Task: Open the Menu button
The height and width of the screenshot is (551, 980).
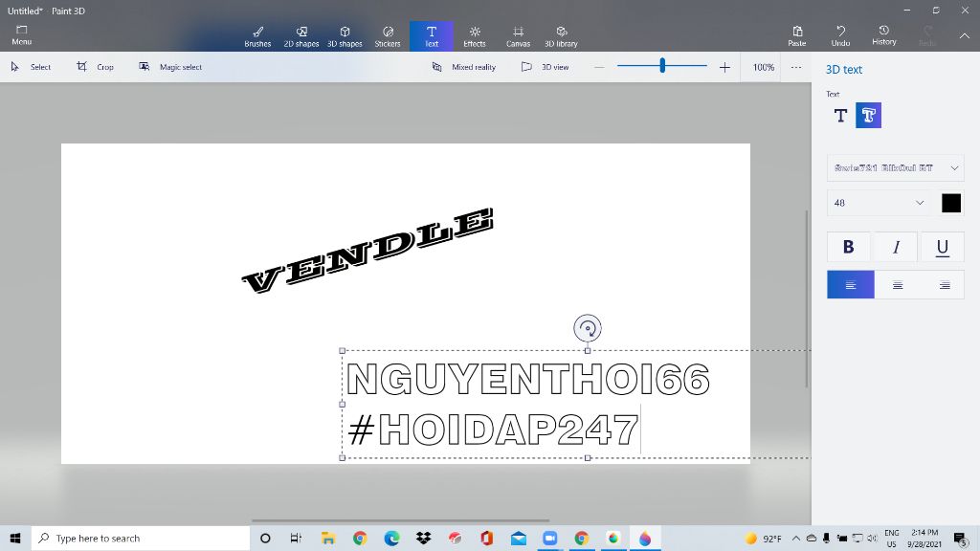Action: tap(21, 35)
